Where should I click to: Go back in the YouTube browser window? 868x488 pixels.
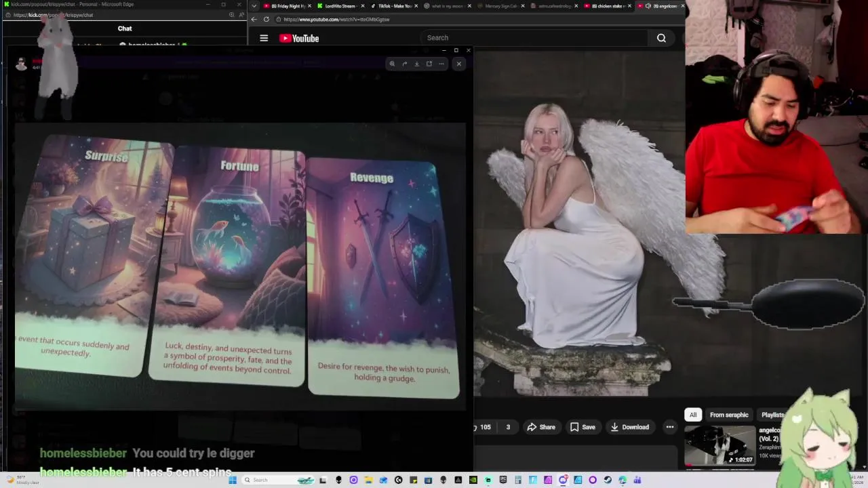[254, 19]
